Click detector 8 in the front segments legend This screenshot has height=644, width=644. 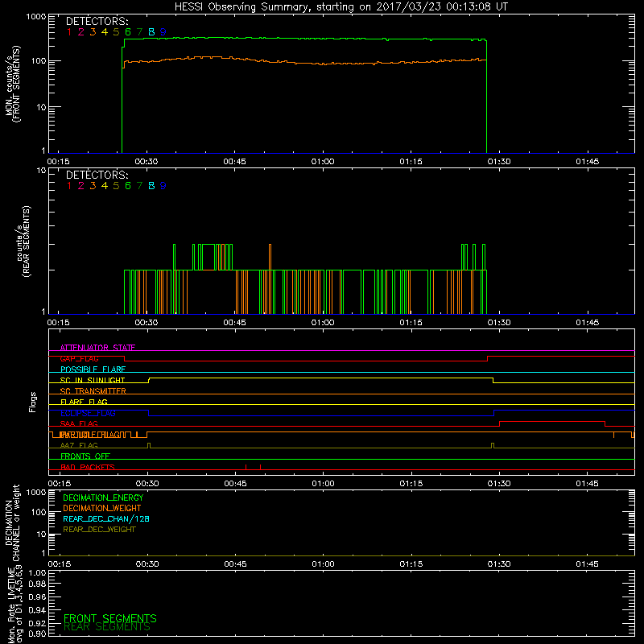151,32
